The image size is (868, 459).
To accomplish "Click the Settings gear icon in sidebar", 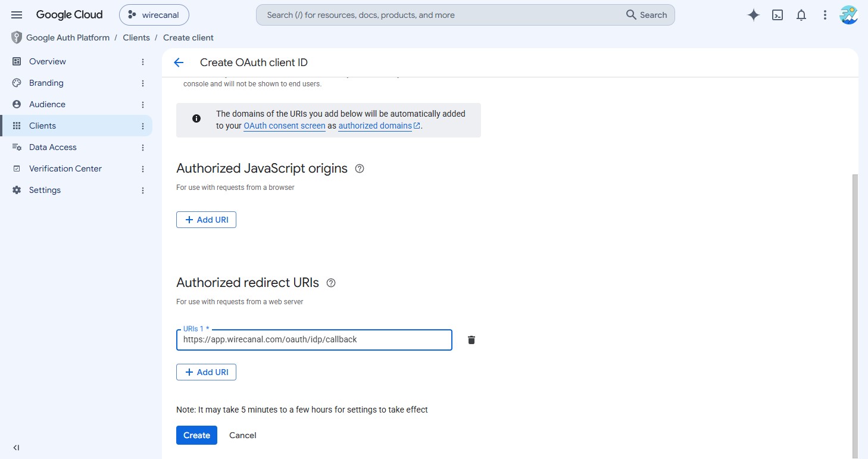I will (x=17, y=190).
